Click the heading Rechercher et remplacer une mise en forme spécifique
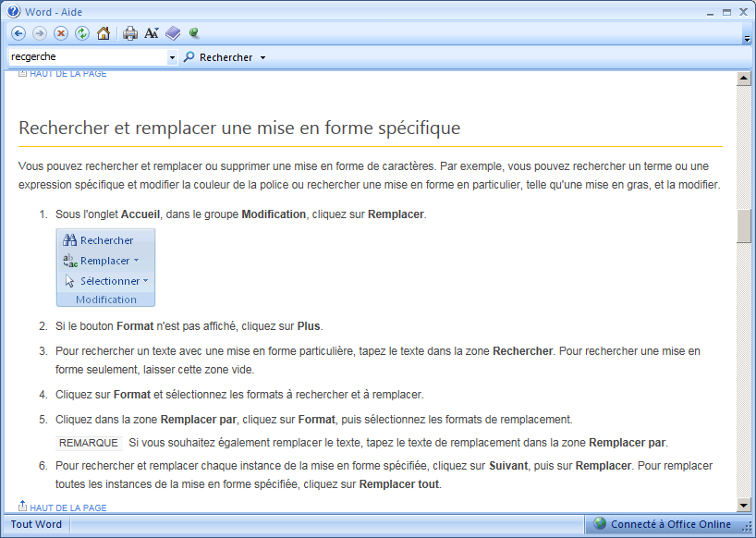 click(239, 128)
